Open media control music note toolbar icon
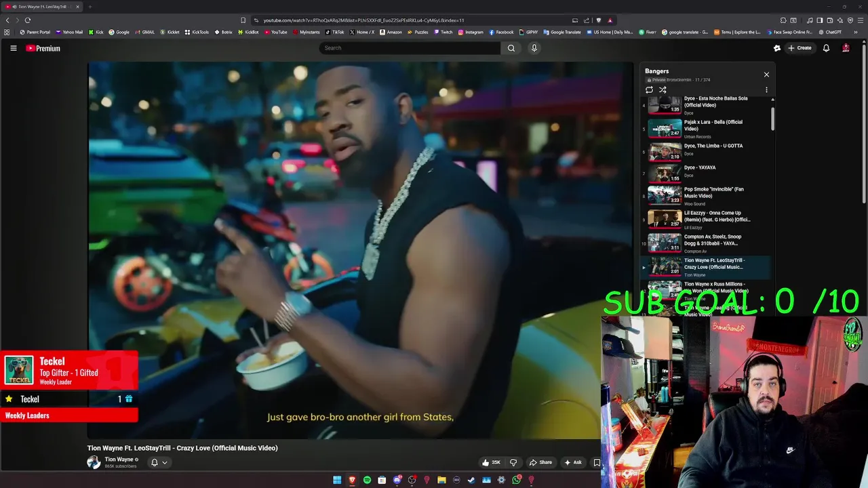Viewport: 868px width, 488px height. click(x=810, y=20)
